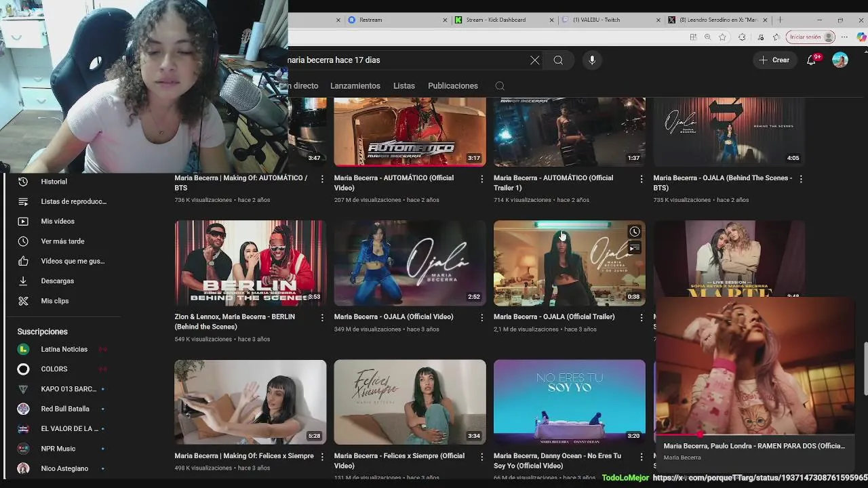Click the page vertical scrollbar
The image size is (868, 488).
[x=865, y=369]
